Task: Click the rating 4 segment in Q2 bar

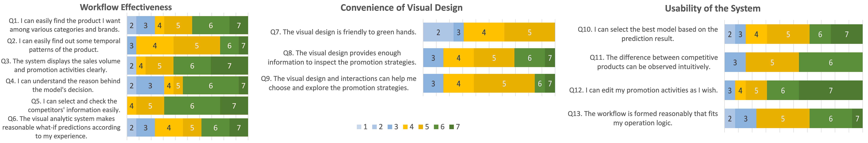Action: pos(155,46)
